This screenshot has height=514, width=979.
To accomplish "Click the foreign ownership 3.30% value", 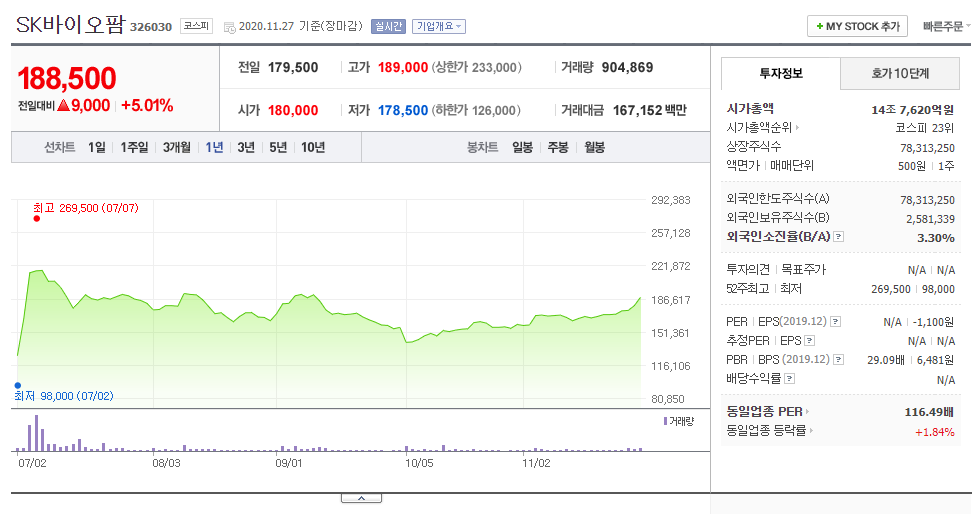I will tap(936, 238).
